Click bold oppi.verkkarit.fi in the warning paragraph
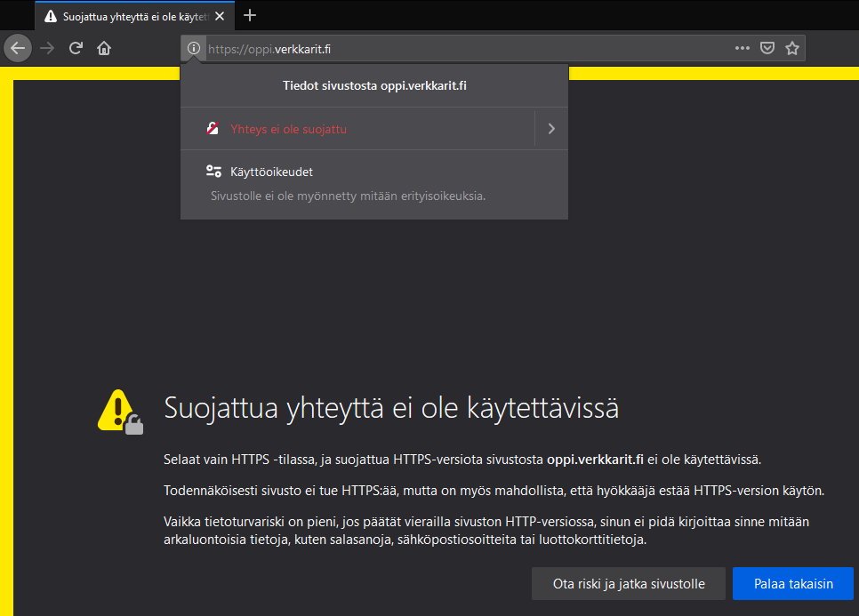This screenshot has height=616, width=859. pyautogui.click(x=595, y=460)
